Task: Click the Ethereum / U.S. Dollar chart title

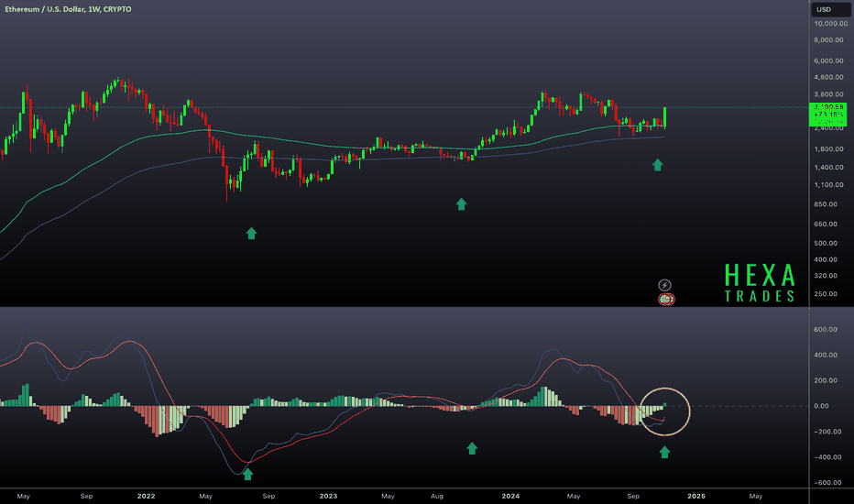Action: [x=68, y=9]
